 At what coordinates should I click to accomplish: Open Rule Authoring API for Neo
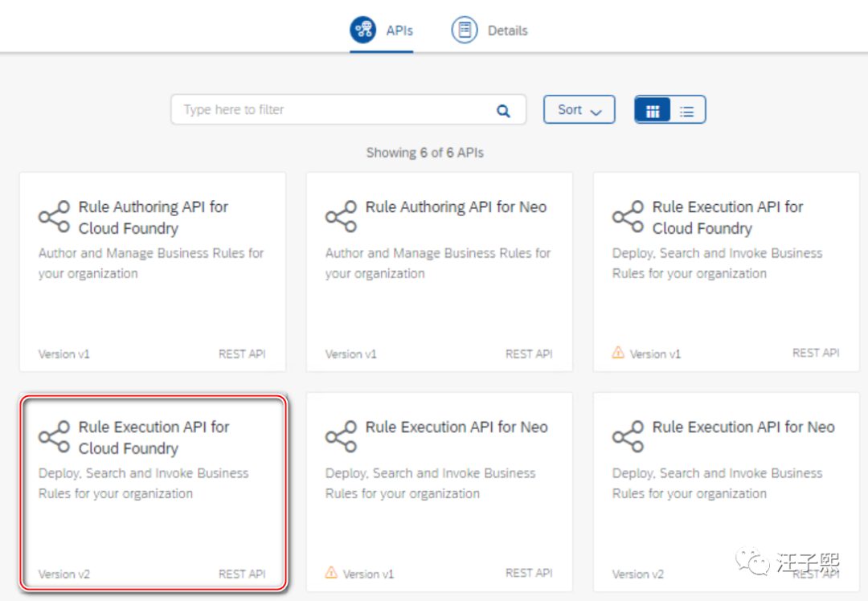[x=440, y=272]
